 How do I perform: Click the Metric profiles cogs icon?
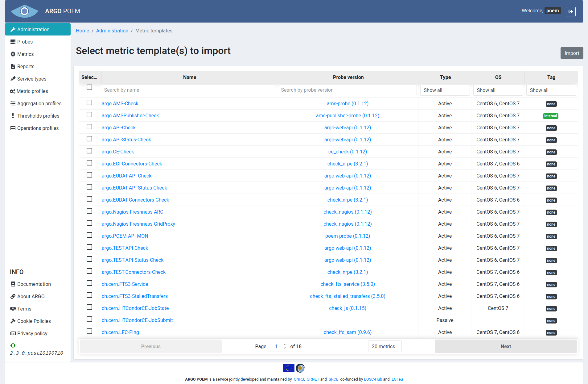pyautogui.click(x=13, y=91)
